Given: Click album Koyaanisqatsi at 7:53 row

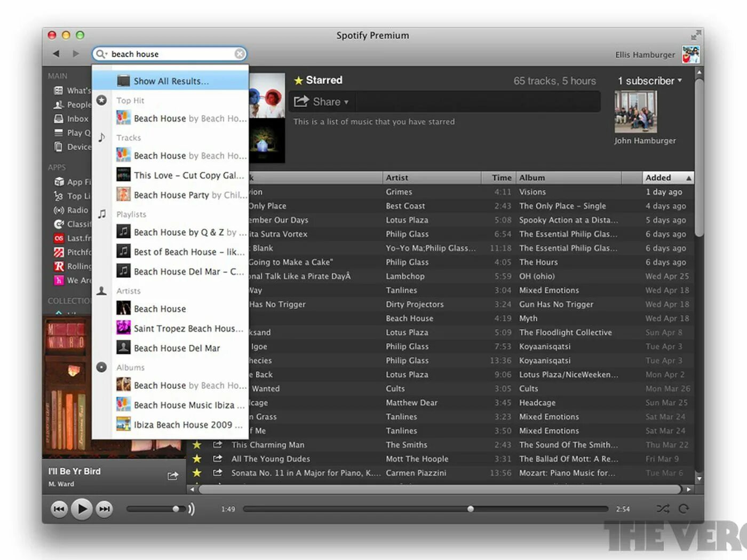Looking at the screenshot, I should pos(545,347).
